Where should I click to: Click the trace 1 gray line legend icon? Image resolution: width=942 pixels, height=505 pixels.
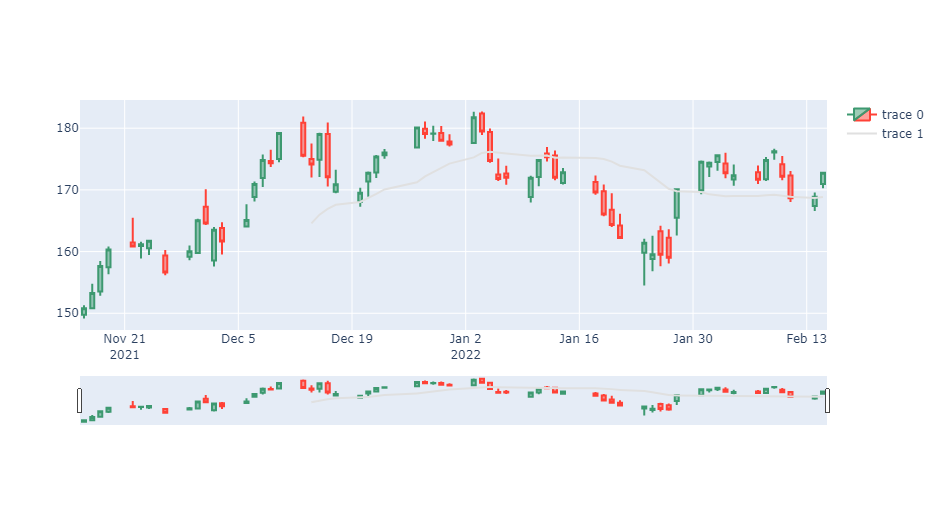click(x=862, y=133)
